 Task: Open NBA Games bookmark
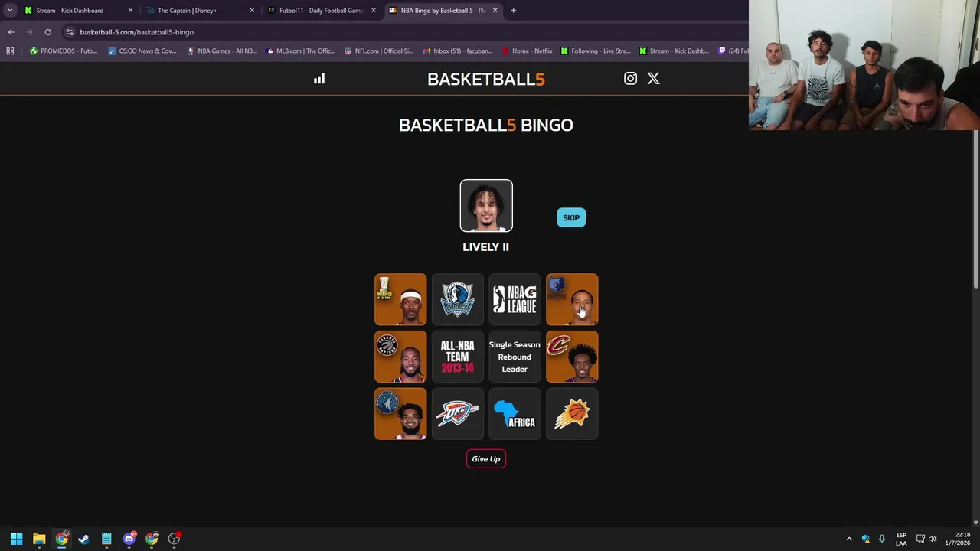[222, 51]
